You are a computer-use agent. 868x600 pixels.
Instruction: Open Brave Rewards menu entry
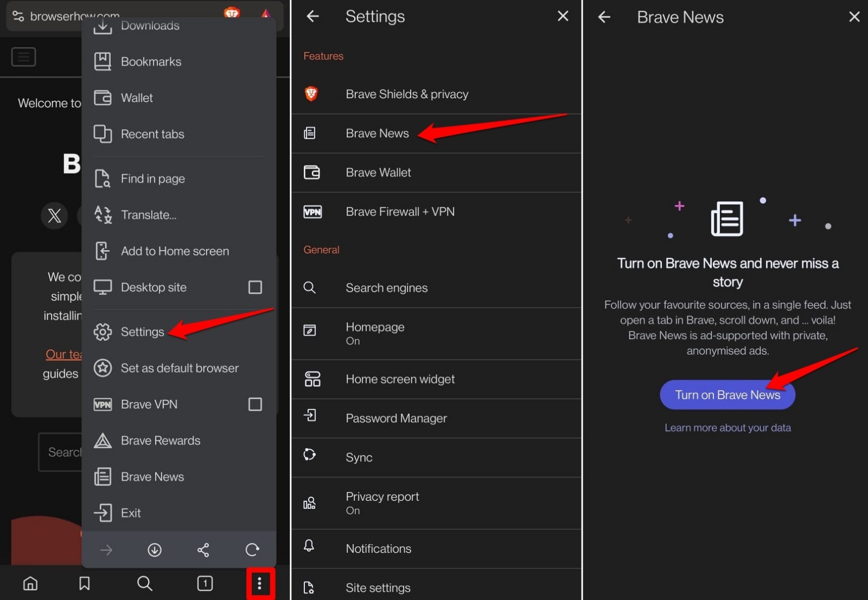click(x=178, y=441)
